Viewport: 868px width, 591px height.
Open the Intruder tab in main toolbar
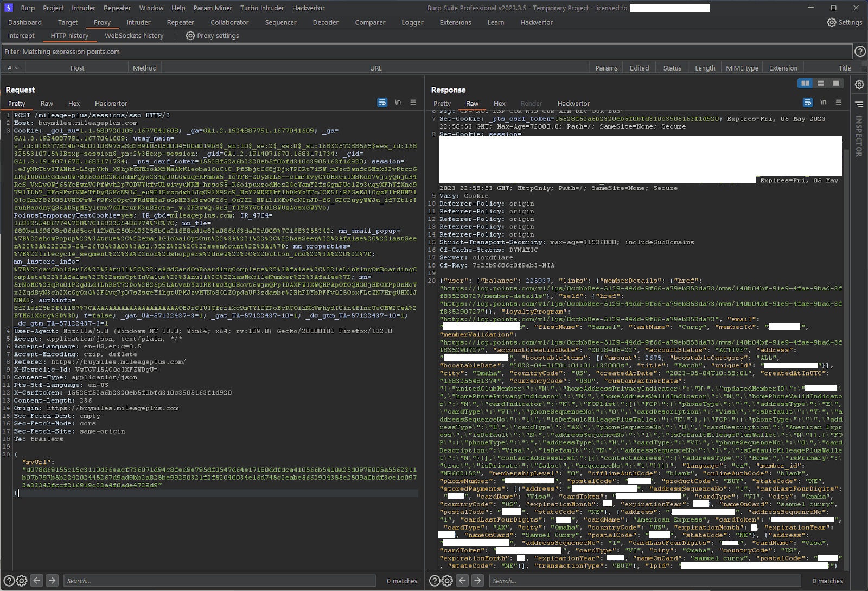pyautogui.click(x=138, y=22)
